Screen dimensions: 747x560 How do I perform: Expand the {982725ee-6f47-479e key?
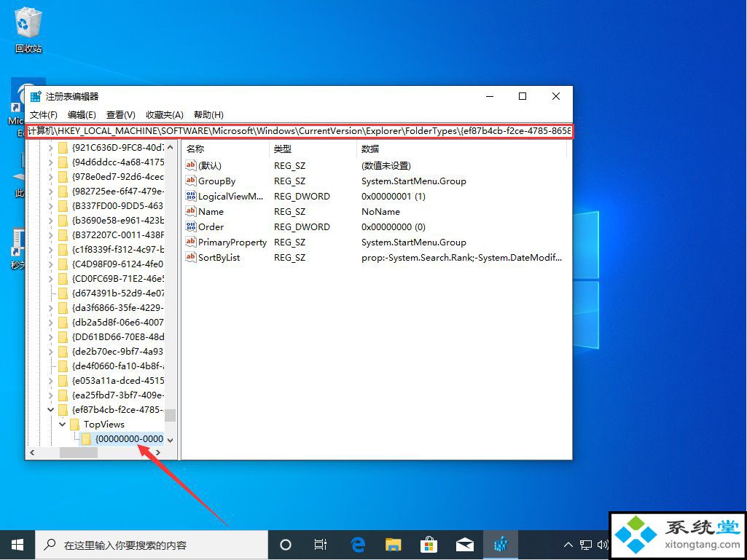[51, 192]
